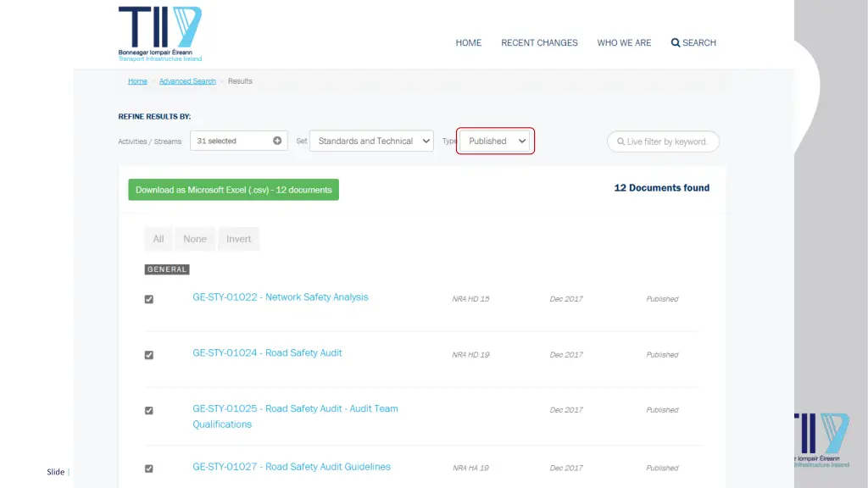Click the NRA HD 19 reference text
Screen dimensions: 868x488
pos(470,355)
